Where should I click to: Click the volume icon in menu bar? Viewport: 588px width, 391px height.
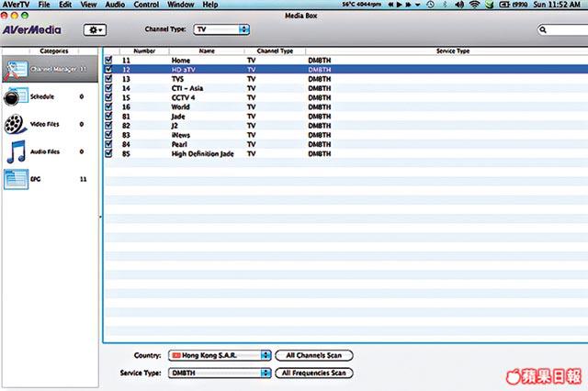(459, 5)
